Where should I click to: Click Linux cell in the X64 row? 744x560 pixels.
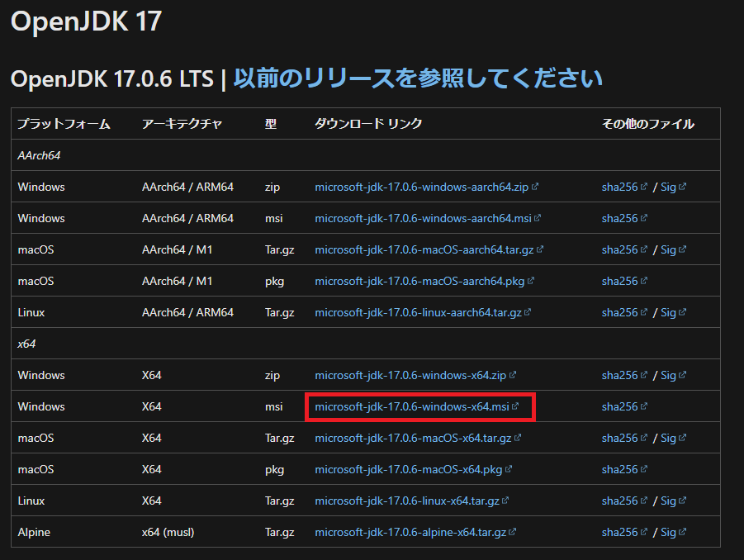(x=31, y=501)
